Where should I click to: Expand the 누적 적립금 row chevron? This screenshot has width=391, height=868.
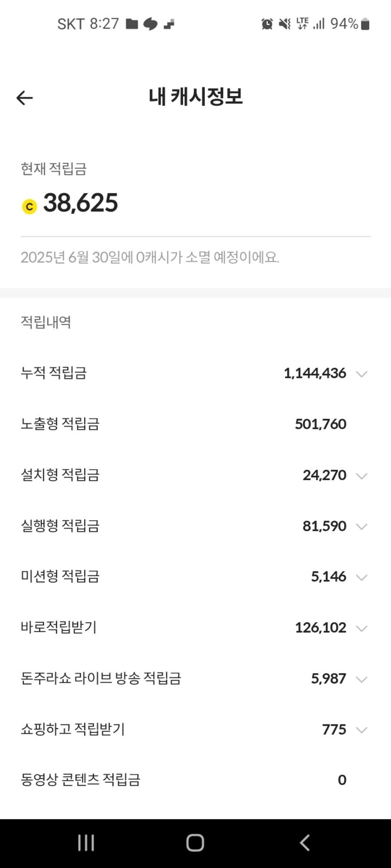[361, 374]
